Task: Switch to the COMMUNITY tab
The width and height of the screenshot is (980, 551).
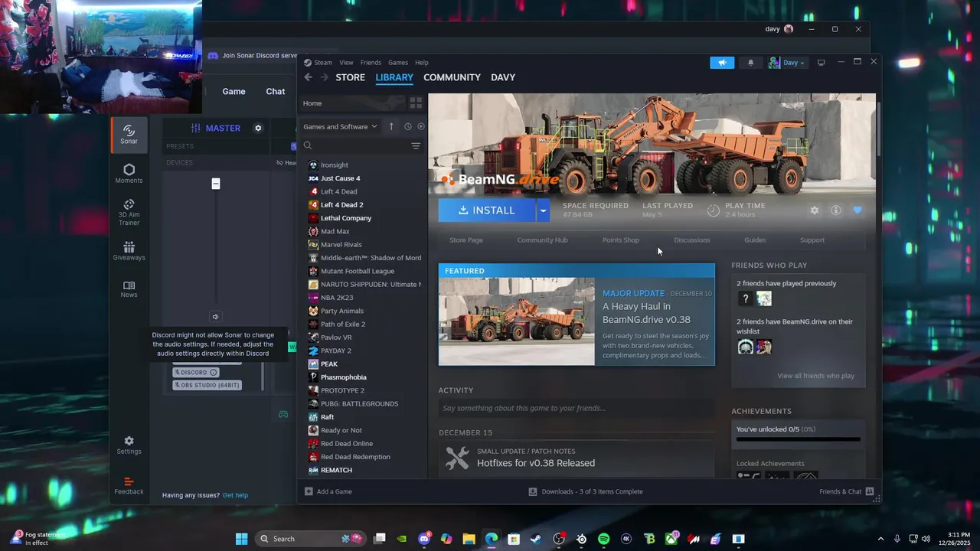Action: (452, 77)
